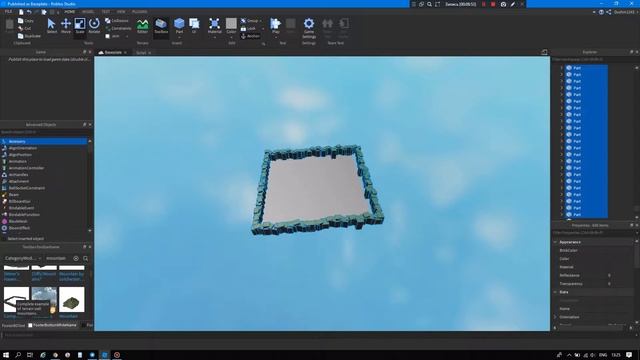Open the FILE menu
Image resolution: width=640 pixels, height=360 pixels.
8,12
